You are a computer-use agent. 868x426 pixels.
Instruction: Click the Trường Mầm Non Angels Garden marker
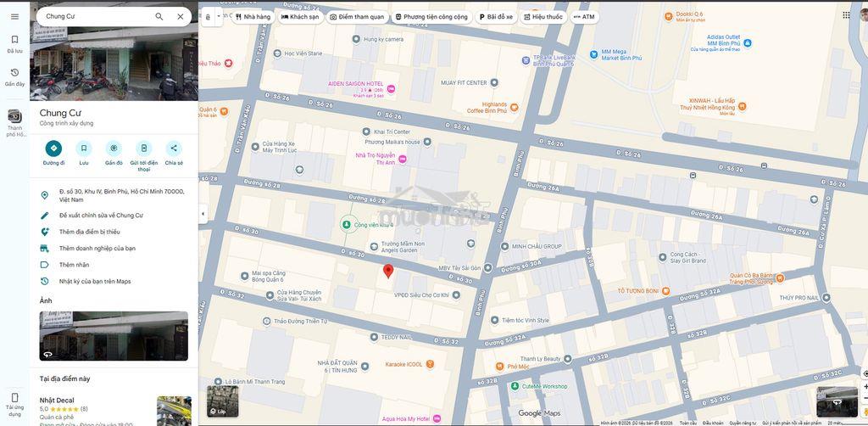pyautogui.click(x=374, y=246)
